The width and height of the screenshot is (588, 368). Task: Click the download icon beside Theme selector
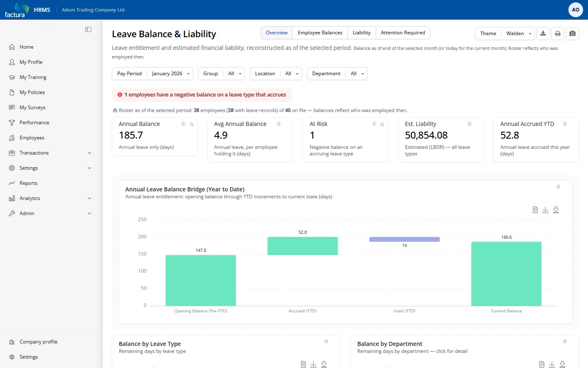543,34
